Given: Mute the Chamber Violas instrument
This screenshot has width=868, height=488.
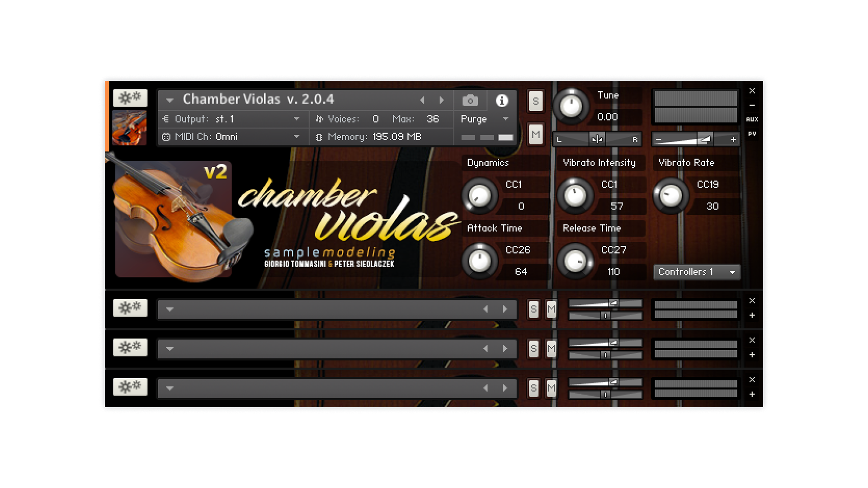Looking at the screenshot, I should pos(536,135).
